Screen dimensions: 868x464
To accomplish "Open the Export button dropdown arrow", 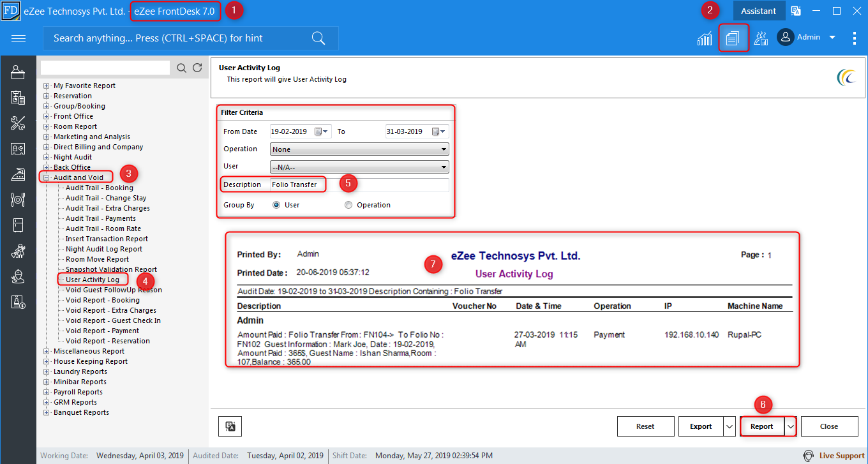I will [x=730, y=426].
